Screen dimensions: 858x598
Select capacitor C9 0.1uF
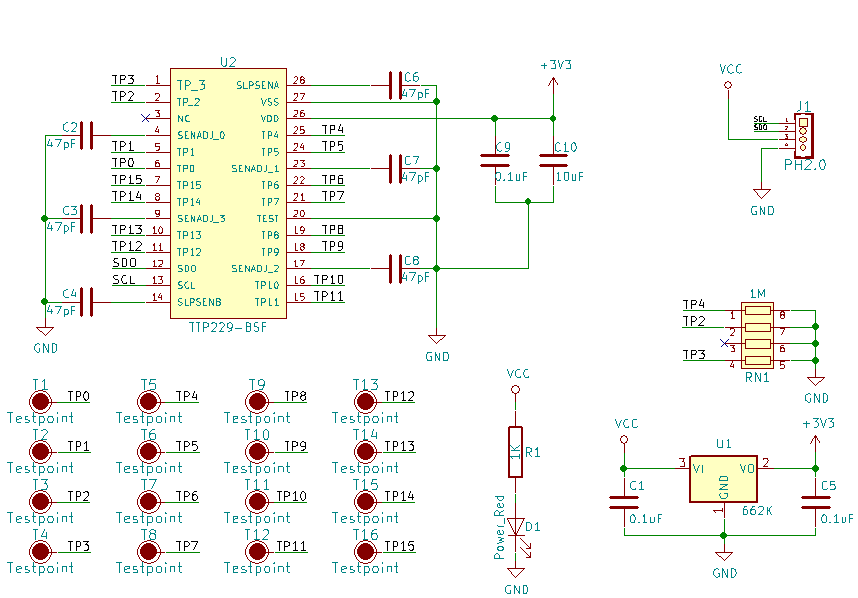pos(495,160)
